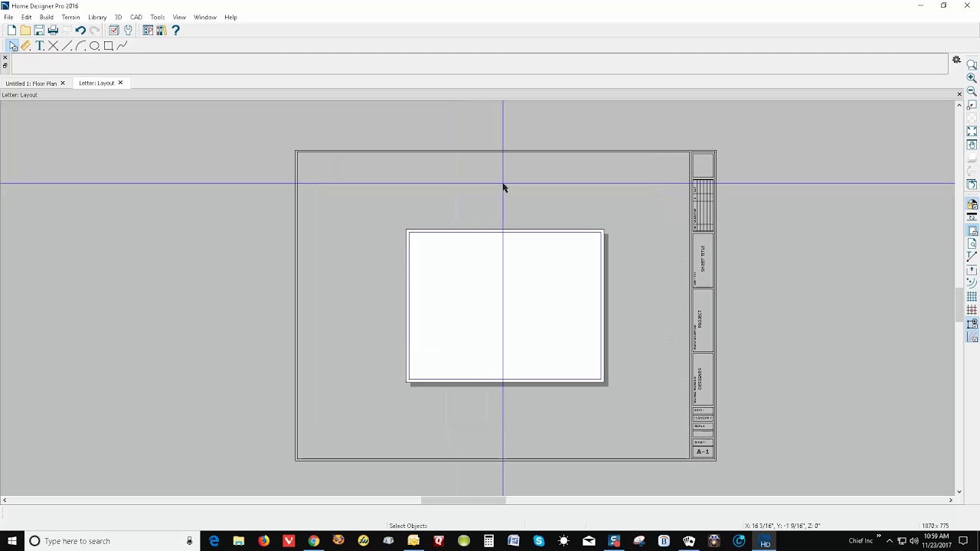
Task: Close the Untitled 1: Floor Plan tab
Action: click(63, 83)
